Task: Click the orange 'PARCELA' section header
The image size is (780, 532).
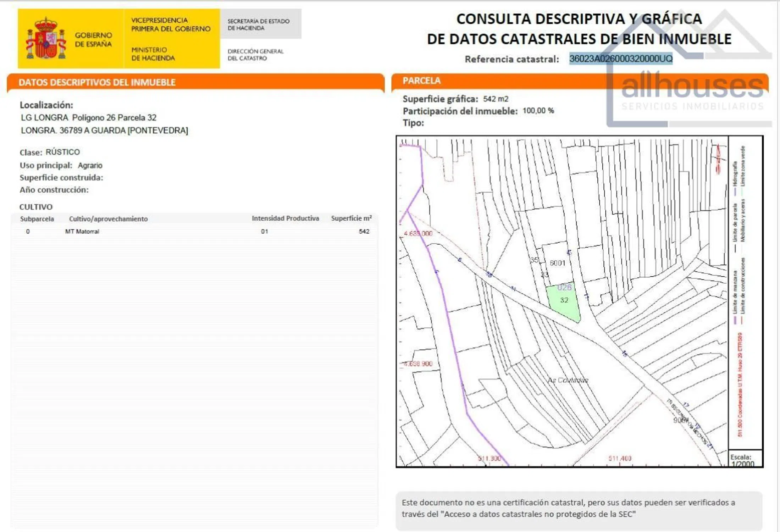Action: (x=421, y=81)
